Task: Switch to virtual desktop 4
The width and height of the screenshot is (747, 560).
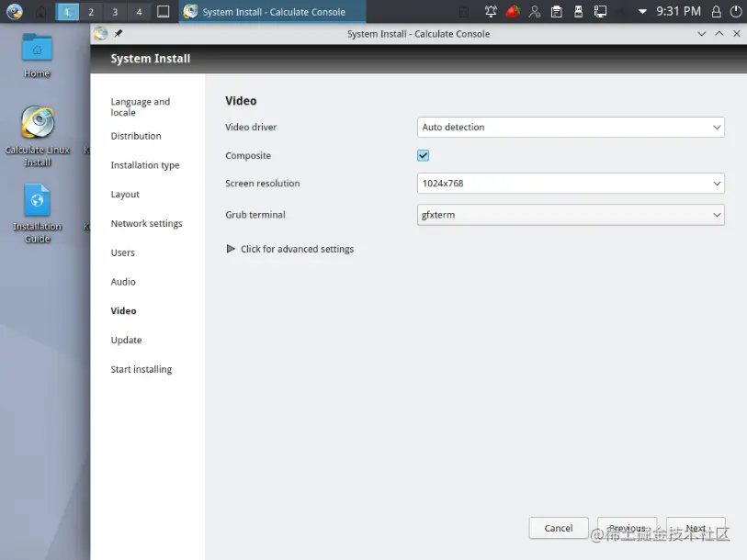Action: click(139, 11)
